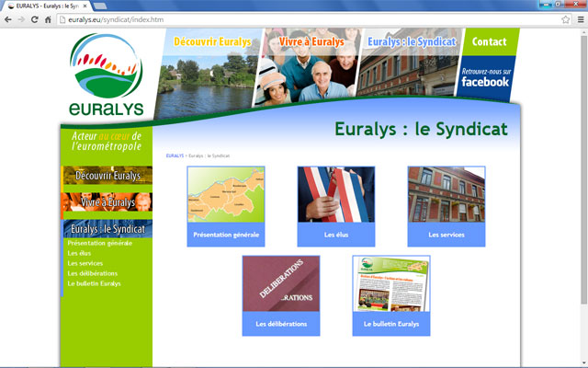Click the Deliberations book thumbnail
Screen dimensions: 588x368
coord(281,283)
